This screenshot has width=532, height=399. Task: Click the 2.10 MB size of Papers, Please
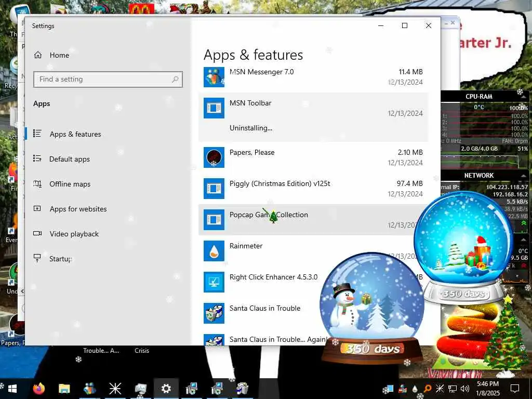(x=410, y=152)
